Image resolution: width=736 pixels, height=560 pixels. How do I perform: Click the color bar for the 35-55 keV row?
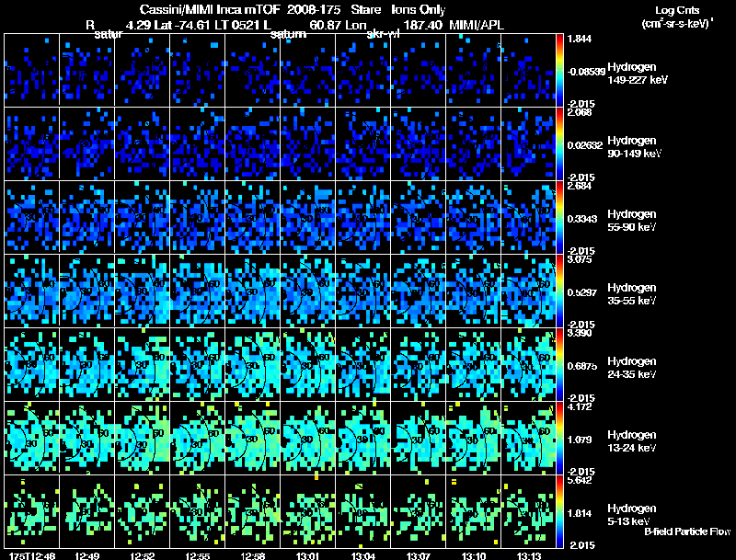pyautogui.click(x=559, y=291)
